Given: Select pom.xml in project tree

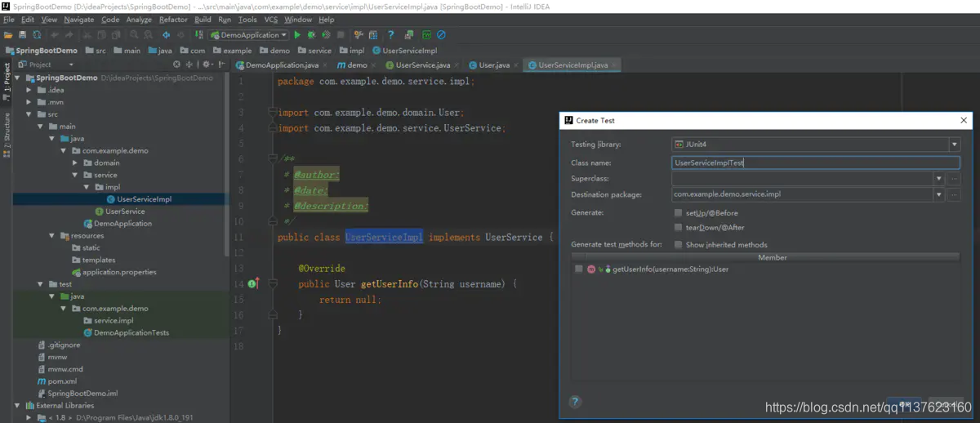Looking at the screenshot, I should (x=62, y=381).
